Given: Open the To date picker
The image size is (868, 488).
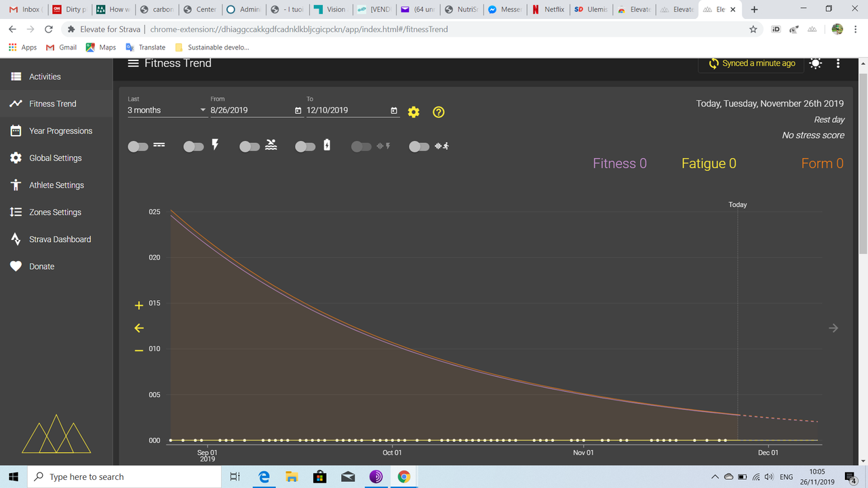Looking at the screenshot, I should (x=394, y=110).
